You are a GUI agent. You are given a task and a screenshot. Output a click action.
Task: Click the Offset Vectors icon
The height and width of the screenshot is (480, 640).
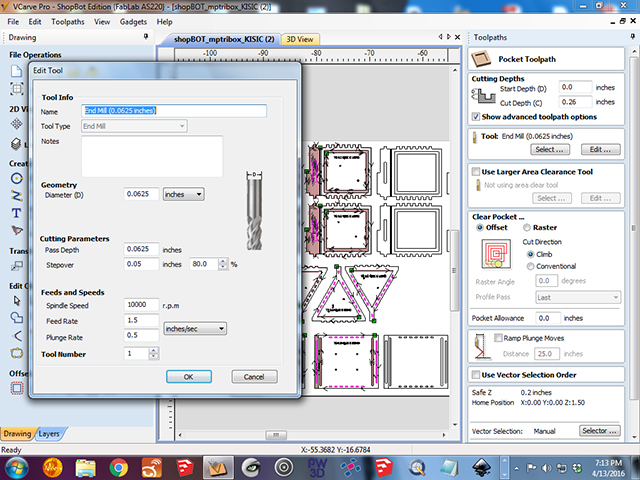click(17, 388)
